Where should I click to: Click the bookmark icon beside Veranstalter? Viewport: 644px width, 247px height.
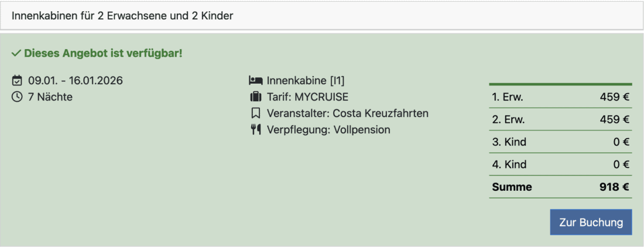pyautogui.click(x=255, y=114)
